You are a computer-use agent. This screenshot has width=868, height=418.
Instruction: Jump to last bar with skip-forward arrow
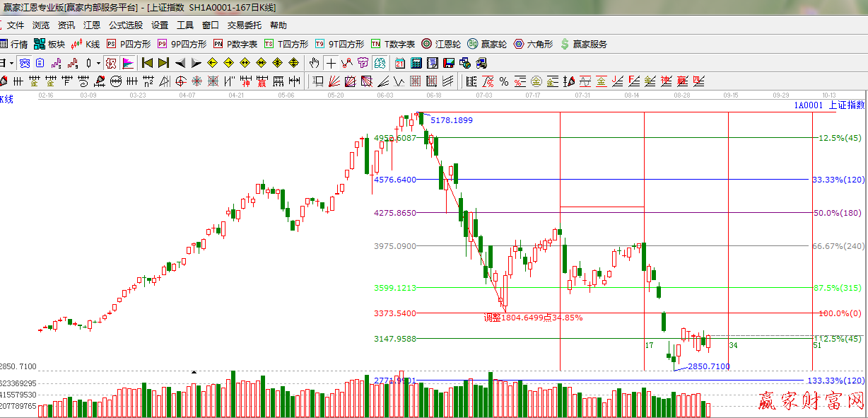163,63
